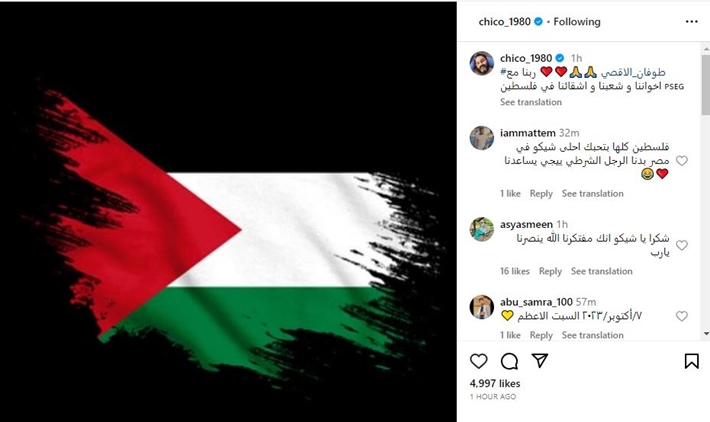Reply to iammattem's comment
This screenshot has width=710, height=422.
tap(541, 194)
